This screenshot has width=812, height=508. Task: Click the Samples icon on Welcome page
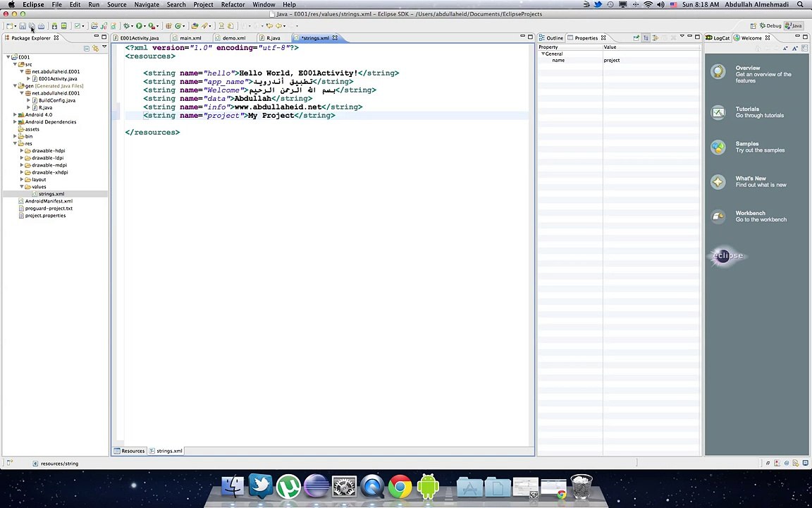(718, 147)
